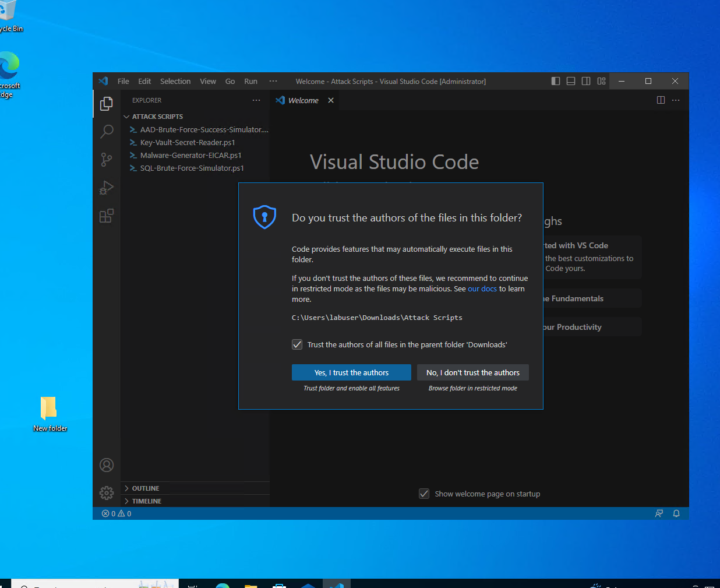Open Key-Vault-Secret-Reader.ps1 file
This screenshot has height=588, width=720.
click(x=196, y=142)
